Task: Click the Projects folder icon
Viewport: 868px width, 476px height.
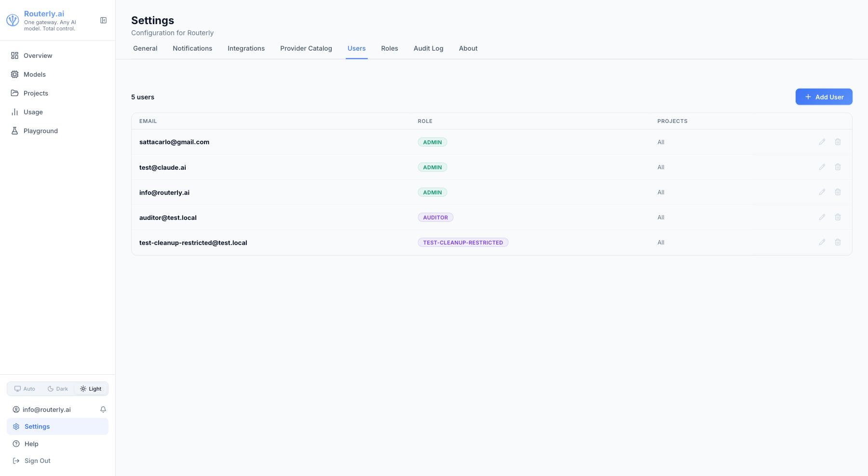Action: click(15, 93)
